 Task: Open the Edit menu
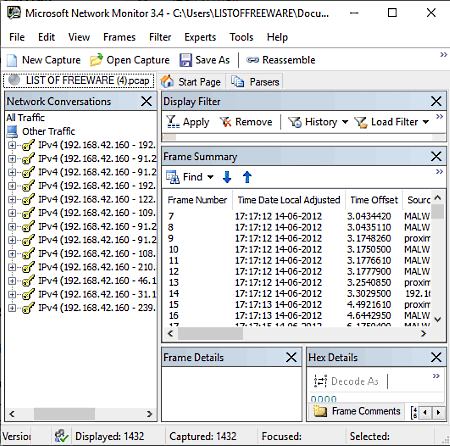tap(46, 37)
